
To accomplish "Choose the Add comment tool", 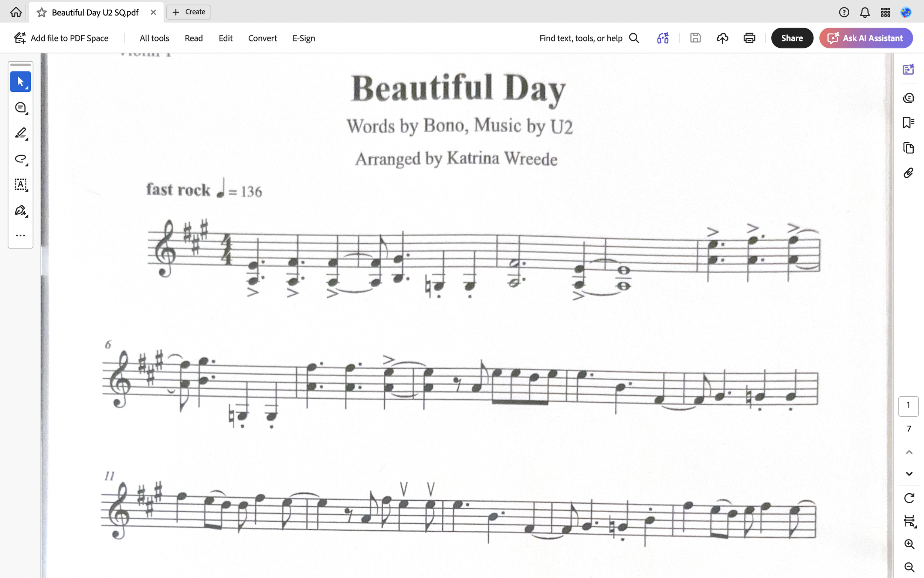I will [21, 107].
